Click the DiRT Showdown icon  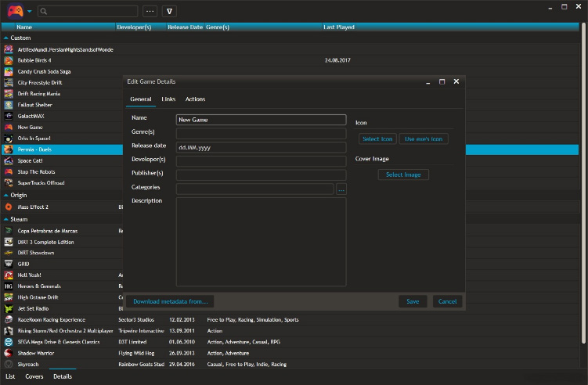pos(9,253)
